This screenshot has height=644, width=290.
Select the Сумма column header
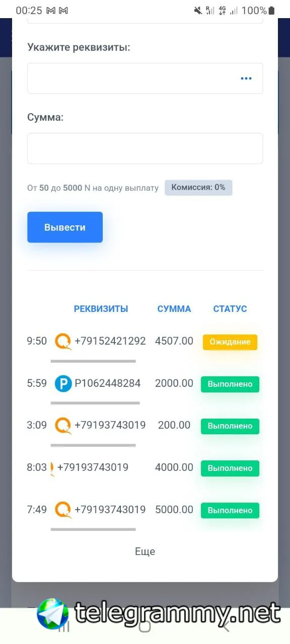point(174,309)
